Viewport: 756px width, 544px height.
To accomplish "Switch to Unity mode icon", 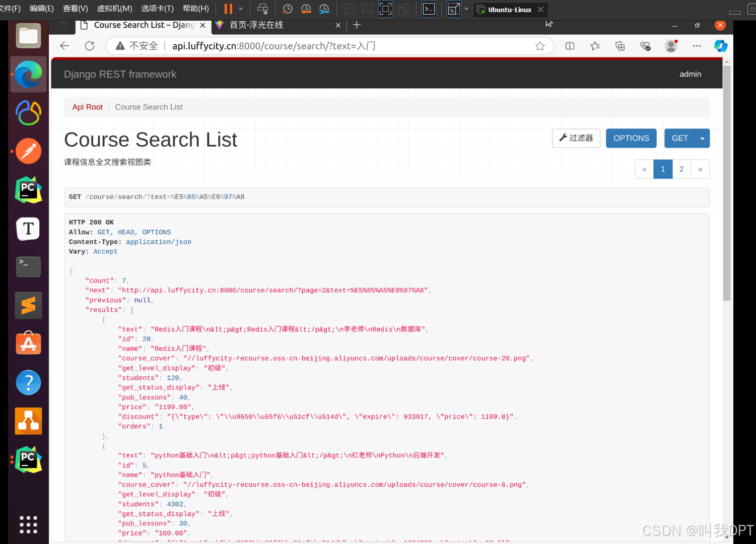I will pyautogui.click(x=403, y=9).
